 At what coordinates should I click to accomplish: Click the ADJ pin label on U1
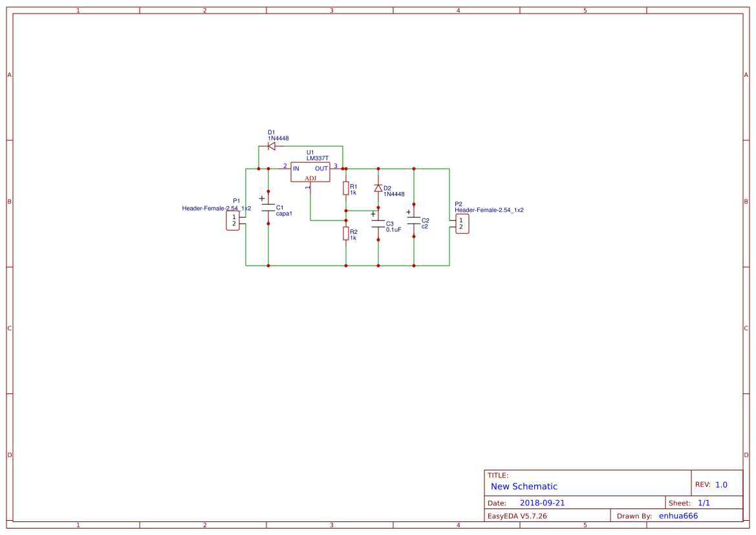[309, 176]
